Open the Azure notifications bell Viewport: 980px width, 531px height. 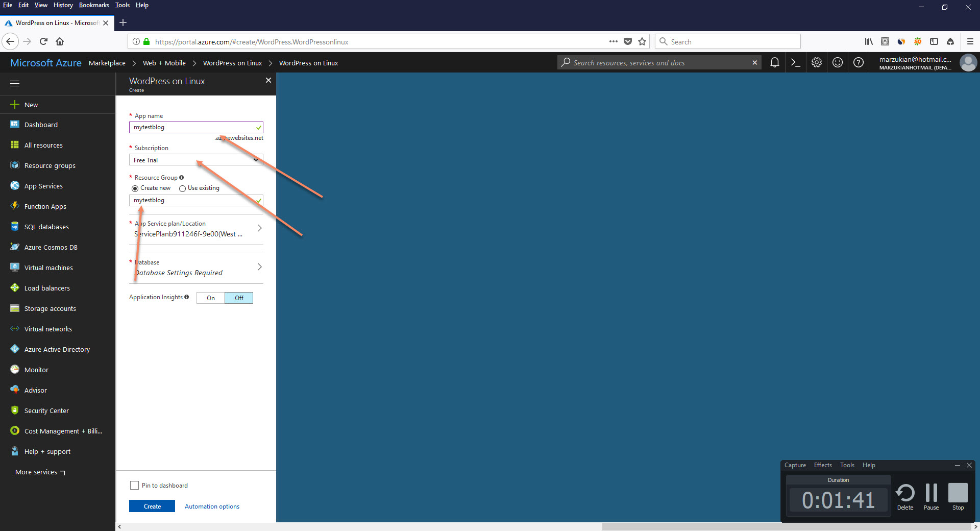(x=775, y=62)
